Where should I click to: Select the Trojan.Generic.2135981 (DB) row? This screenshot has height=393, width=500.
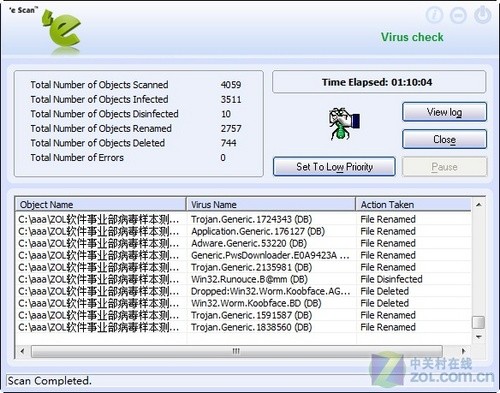243,267
